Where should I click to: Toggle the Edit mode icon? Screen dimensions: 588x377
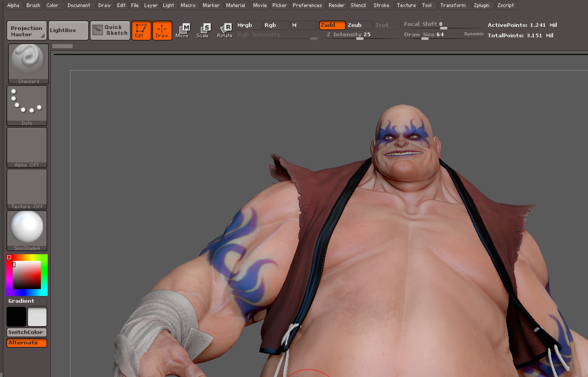point(141,31)
